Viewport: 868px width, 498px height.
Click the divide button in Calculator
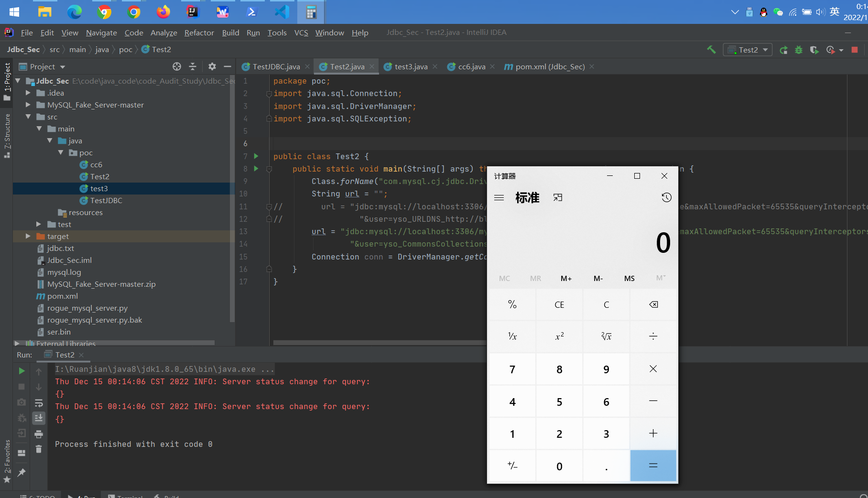(x=653, y=336)
